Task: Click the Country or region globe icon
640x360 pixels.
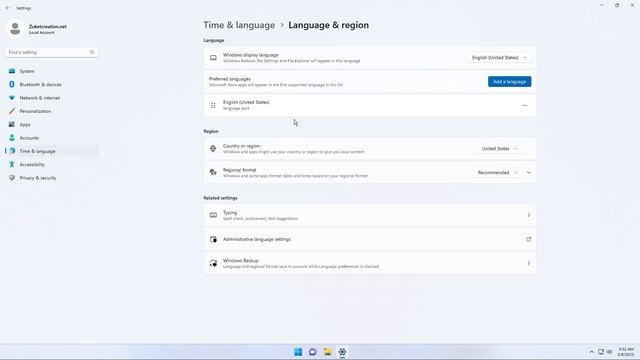Action: point(213,149)
